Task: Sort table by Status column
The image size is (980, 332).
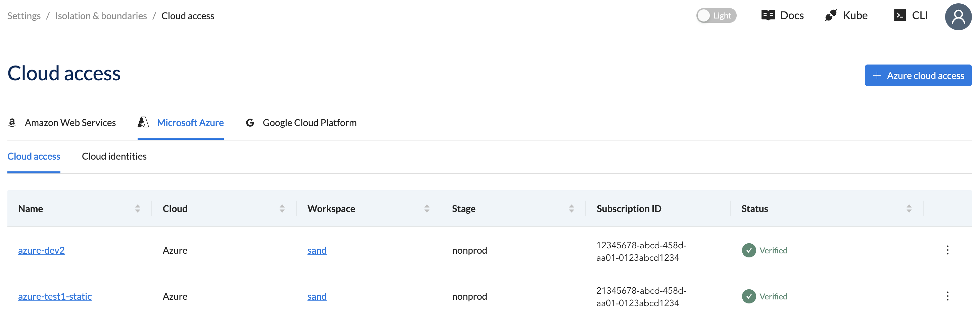Action: coord(909,208)
